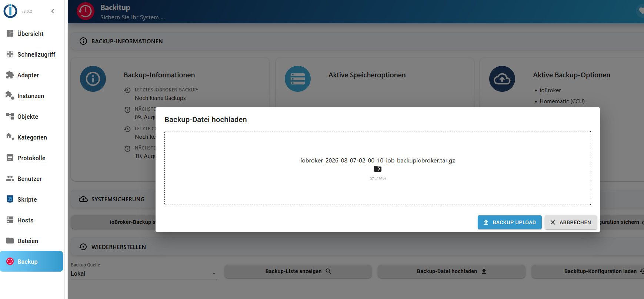Image resolution: width=644 pixels, height=299 pixels.
Task: Click the Benutzer people icon
Action: pos(10,178)
